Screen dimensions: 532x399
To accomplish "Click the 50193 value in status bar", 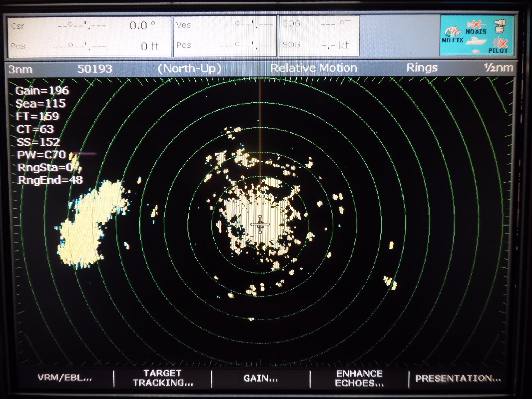I will [x=95, y=69].
